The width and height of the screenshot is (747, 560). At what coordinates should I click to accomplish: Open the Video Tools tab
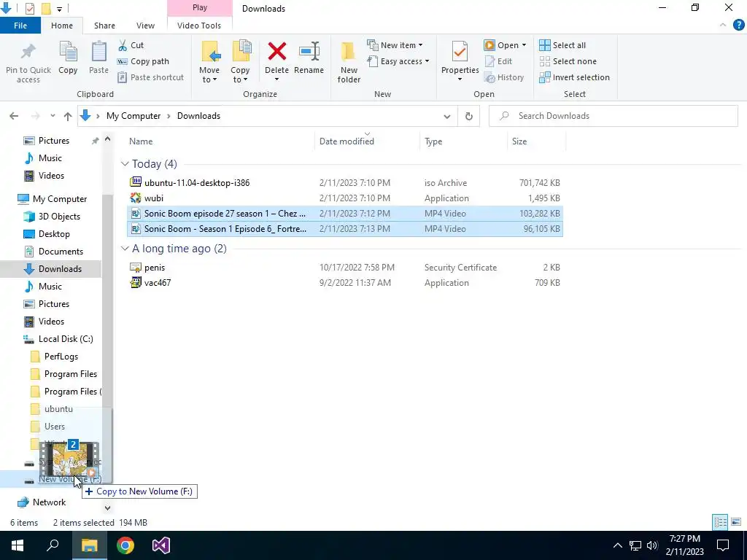pos(199,26)
